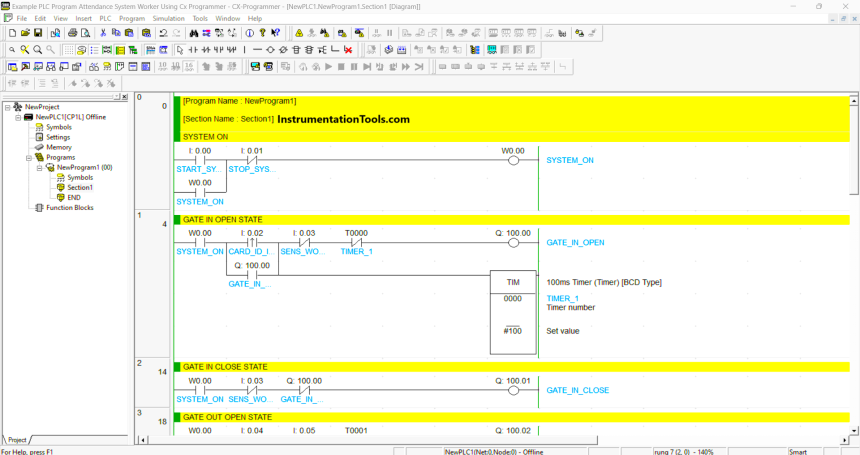Open the Program menu

click(x=132, y=18)
